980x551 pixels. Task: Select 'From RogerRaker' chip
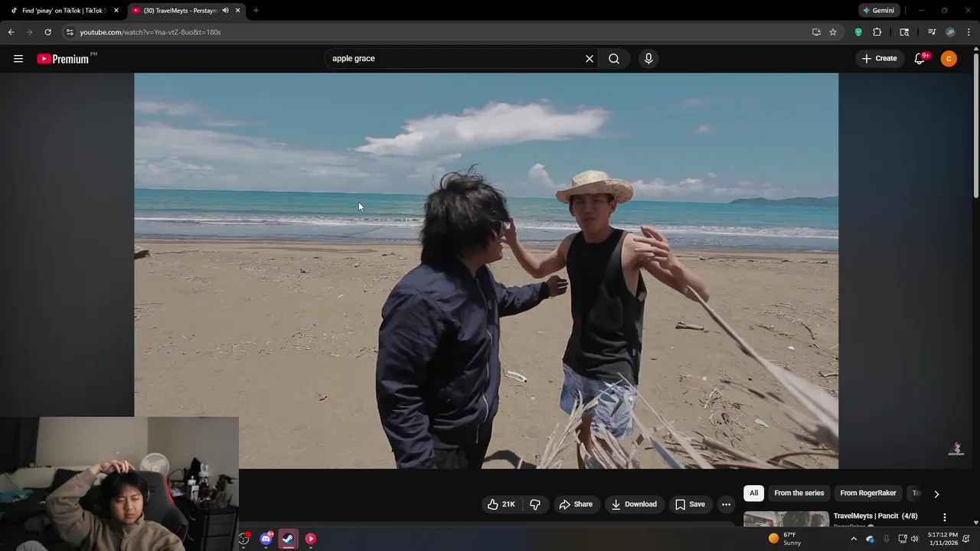[x=868, y=493]
